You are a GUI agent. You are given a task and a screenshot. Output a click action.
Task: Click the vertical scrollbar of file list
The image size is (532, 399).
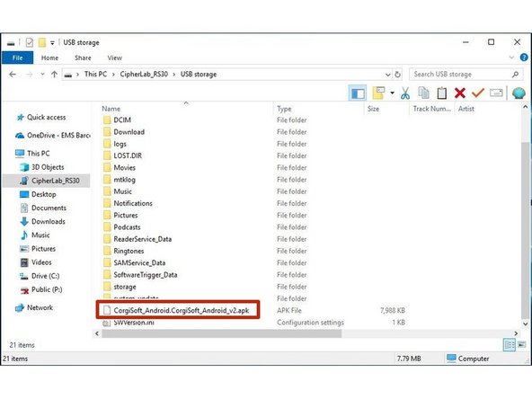pyautogui.click(x=525, y=230)
